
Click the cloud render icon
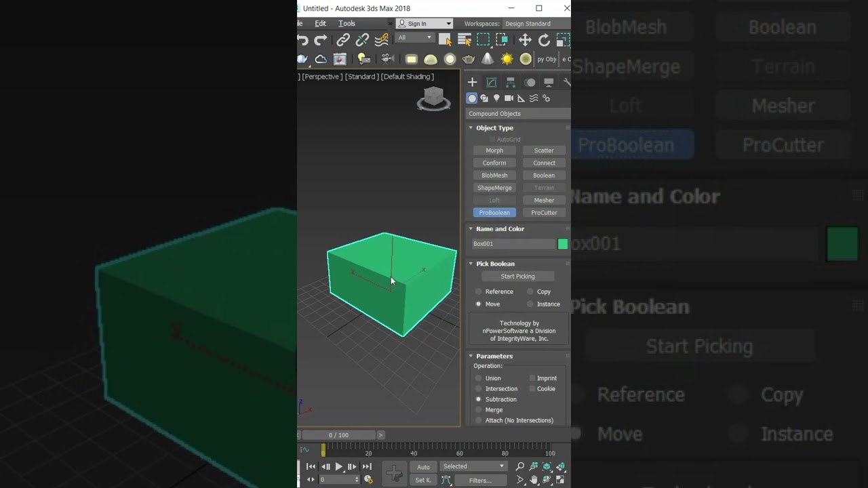click(321, 59)
